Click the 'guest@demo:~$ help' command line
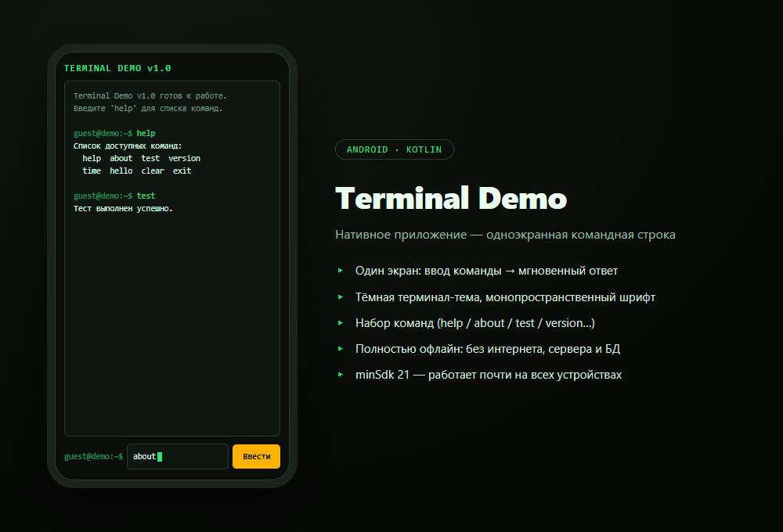Image resolution: width=783 pixels, height=532 pixels. click(114, 133)
